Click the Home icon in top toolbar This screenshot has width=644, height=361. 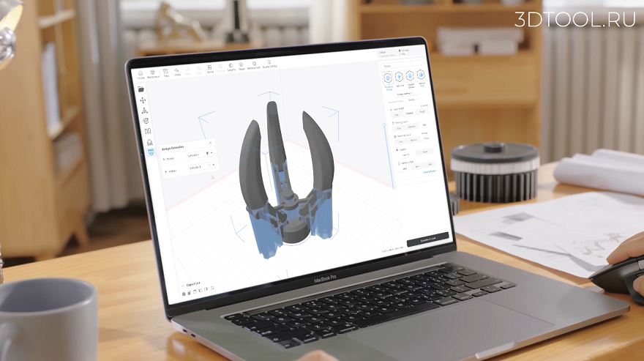[x=141, y=75]
